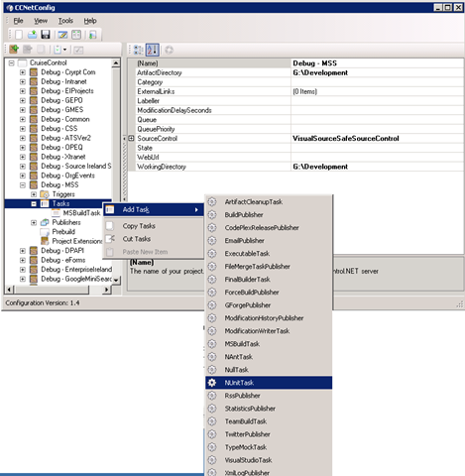Select the MSBuildTask tree item under Tasks

(81, 213)
